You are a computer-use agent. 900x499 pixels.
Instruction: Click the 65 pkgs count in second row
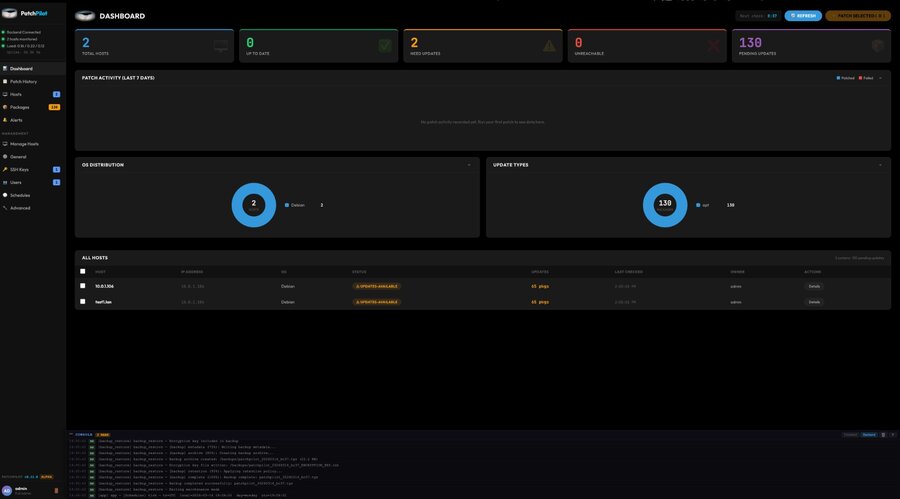point(540,302)
